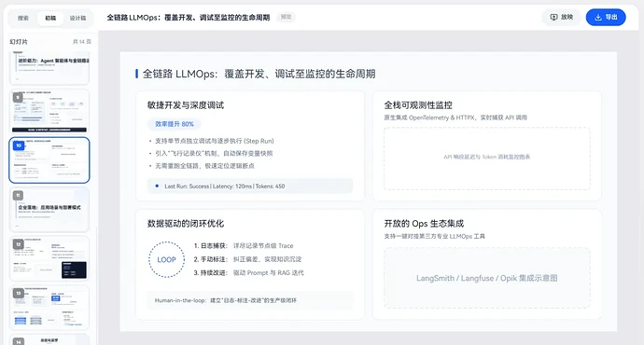Click the Last Run: Success status bar
644x345 pixels.
250,186
